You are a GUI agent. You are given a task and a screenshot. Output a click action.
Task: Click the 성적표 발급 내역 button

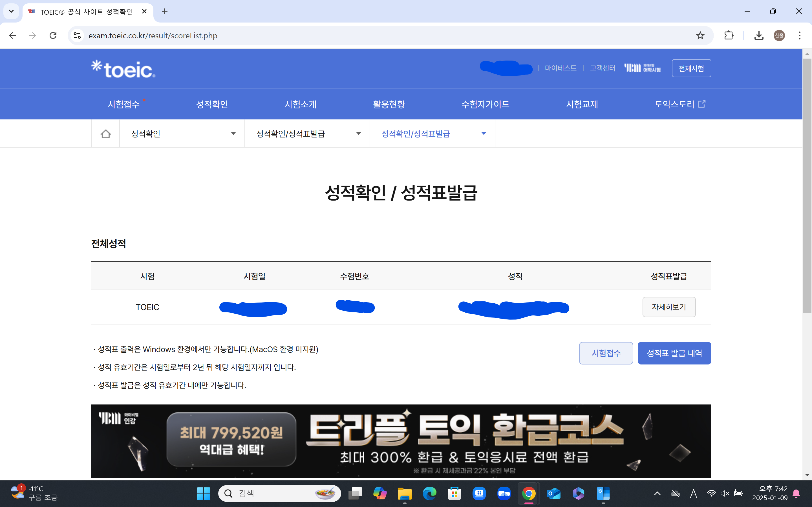674,353
